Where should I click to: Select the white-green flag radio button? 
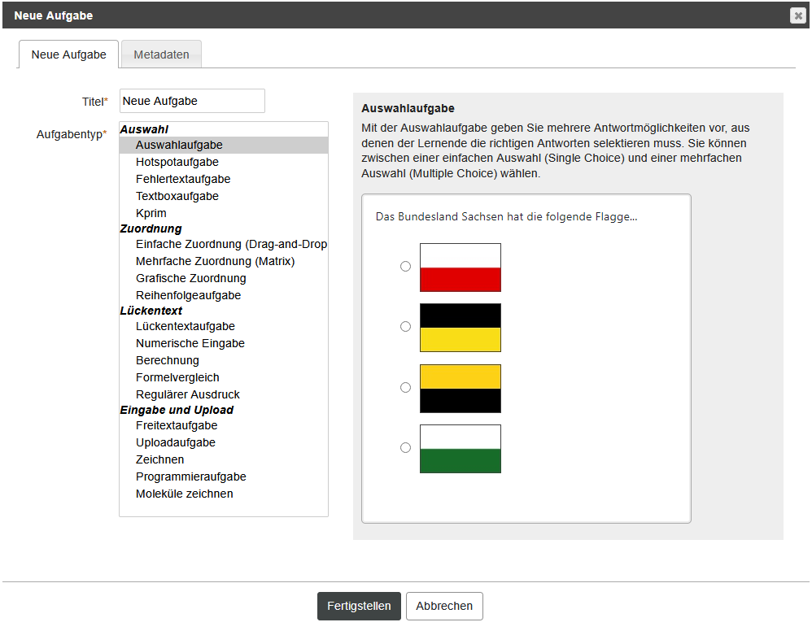coord(405,447)
